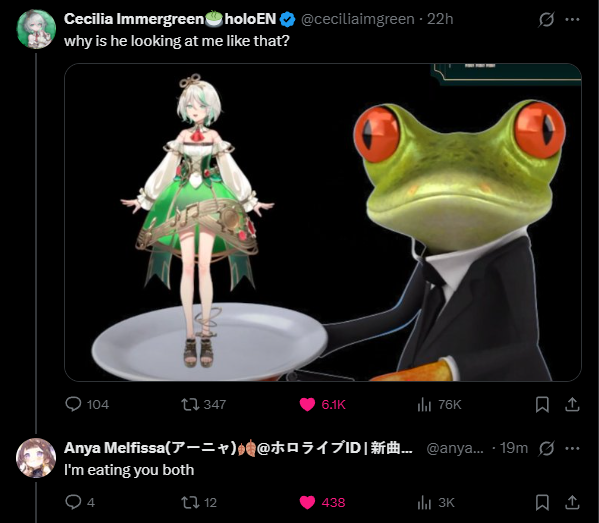
Task: Unlike Cecilia's tweet with 6.1K likes
Action: click(x=322, y=404)
